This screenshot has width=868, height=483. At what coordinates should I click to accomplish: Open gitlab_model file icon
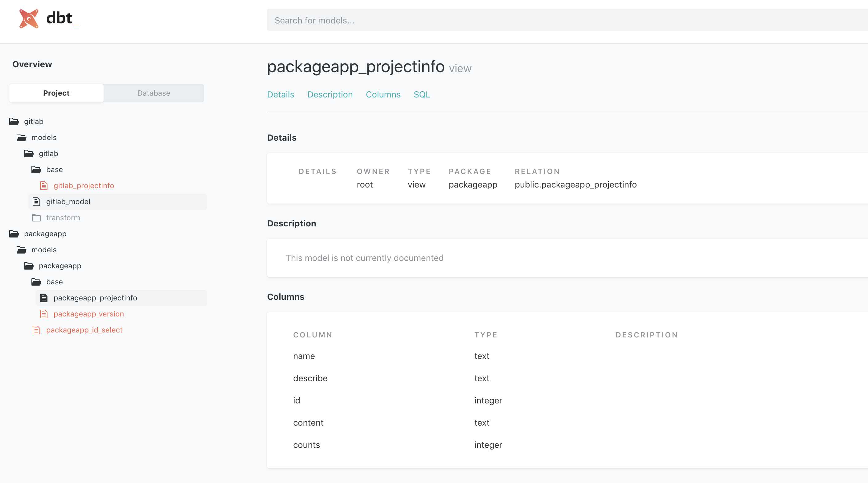click(x=36, y=202)
